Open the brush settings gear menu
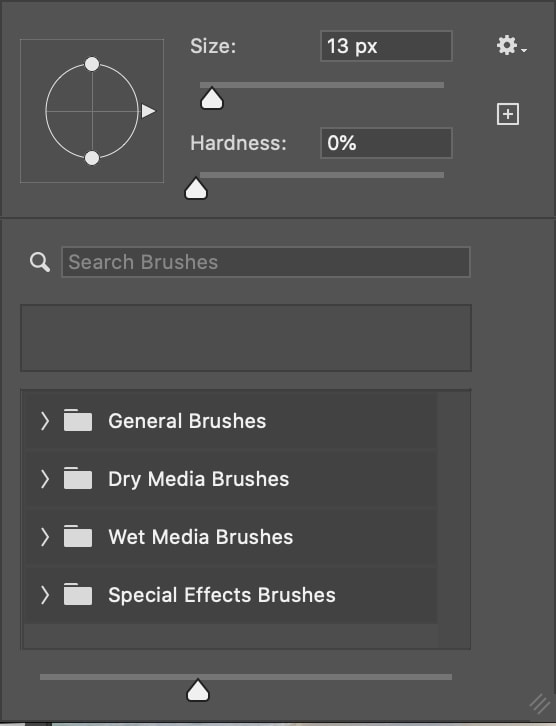Viewport: 556px width, 726px height. [511, 45]
